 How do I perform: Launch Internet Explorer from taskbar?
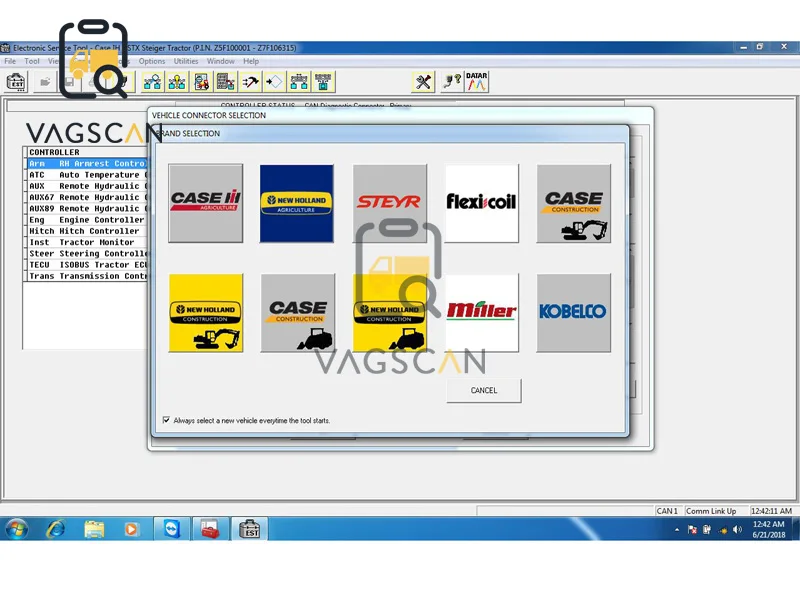point(55,529)
